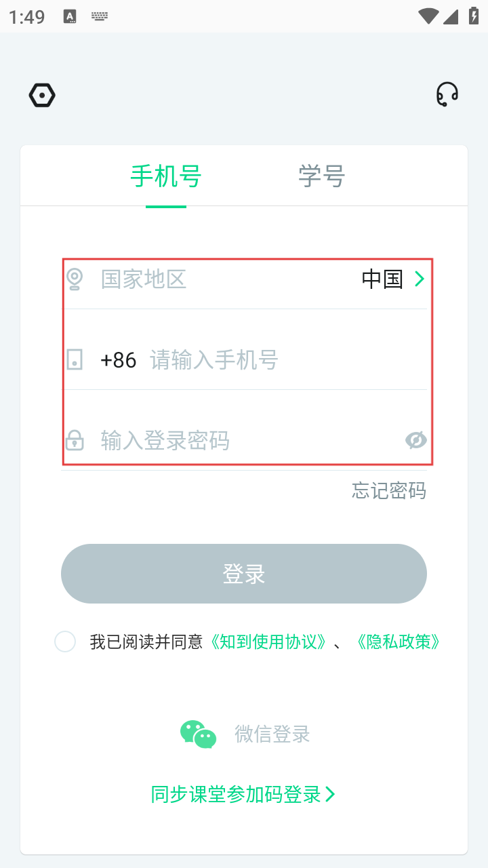Viewport: 488px width, 868px height.
Task: Open the 《知到使用协议》 link
Action: (270, 642)
